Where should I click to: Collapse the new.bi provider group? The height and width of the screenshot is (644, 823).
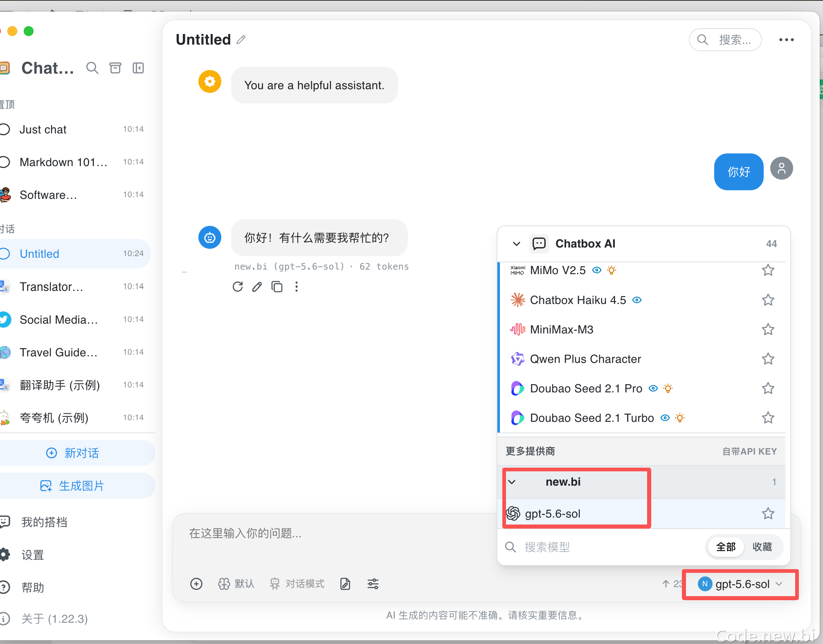(512, 482)
